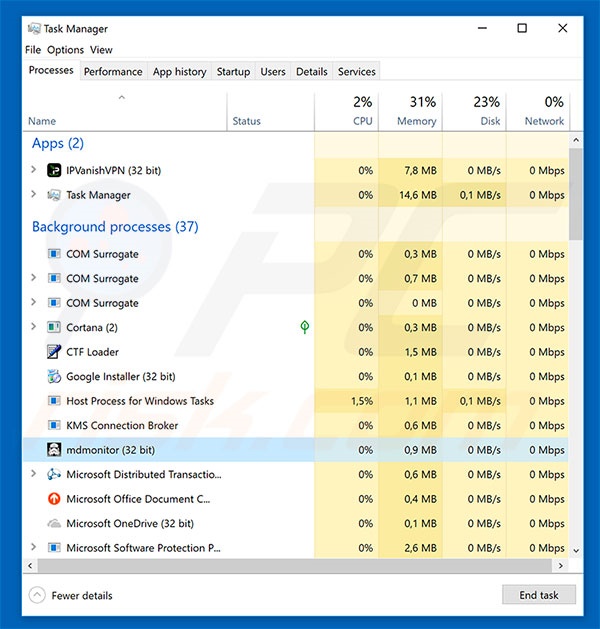Open the Options menu
Screen dimensions: 600x629
(x=65, y=50)
